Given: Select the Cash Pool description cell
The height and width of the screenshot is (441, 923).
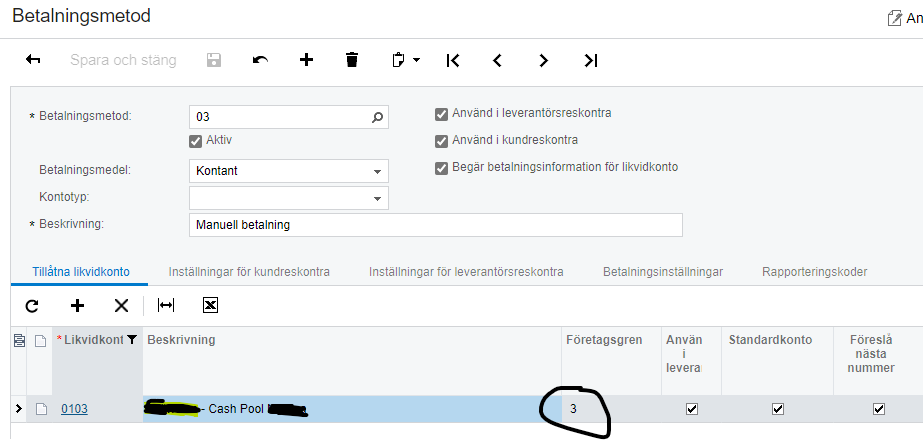Looking at the screenshot, I should 352,409.
